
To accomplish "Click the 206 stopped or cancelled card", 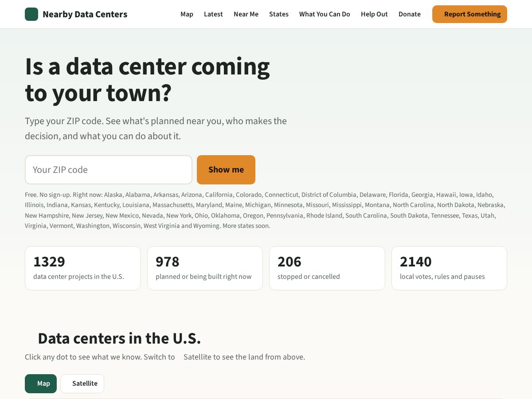I will coord(327,268).
